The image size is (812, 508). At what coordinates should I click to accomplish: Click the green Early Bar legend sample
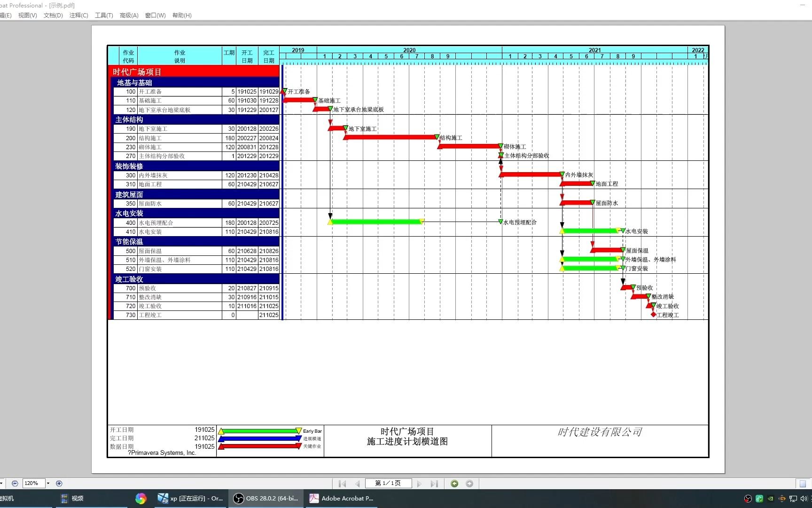click(260, 431)
